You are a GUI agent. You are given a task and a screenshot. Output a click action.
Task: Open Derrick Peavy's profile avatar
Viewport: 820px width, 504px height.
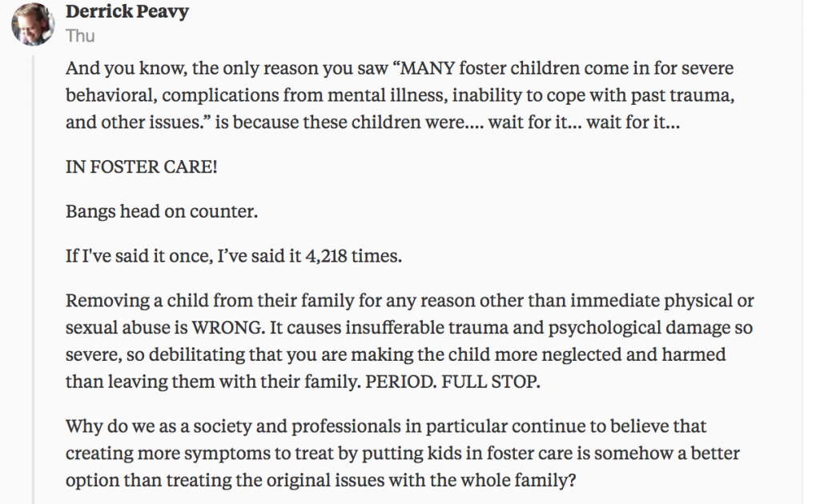click(x=33, y=24)
